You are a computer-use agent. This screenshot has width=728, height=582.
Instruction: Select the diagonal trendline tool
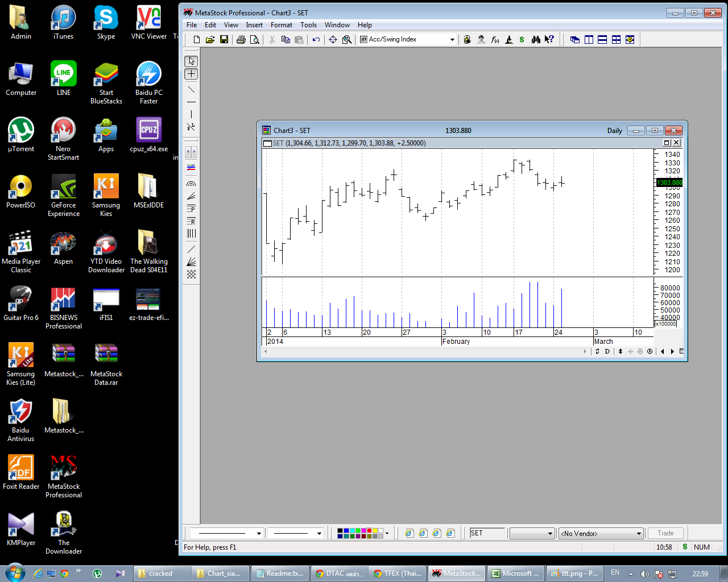pyautogui.click(x=191, y=89)
